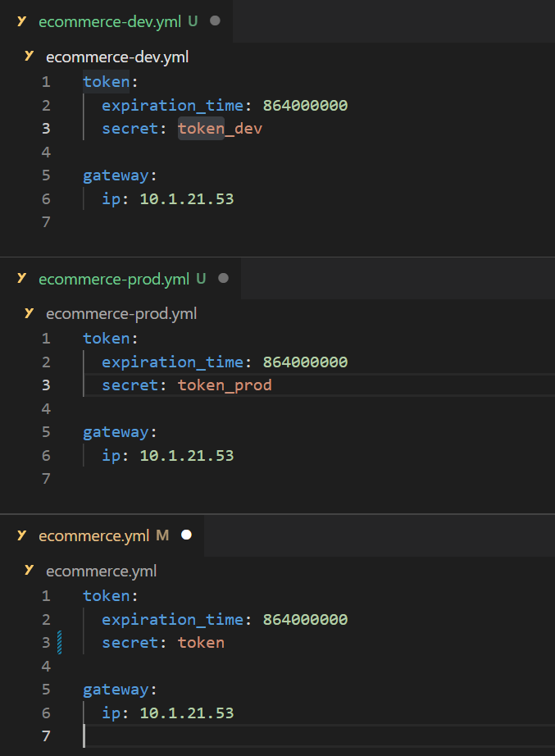Click gateway key in ecommerce.yml

point(116,690)
